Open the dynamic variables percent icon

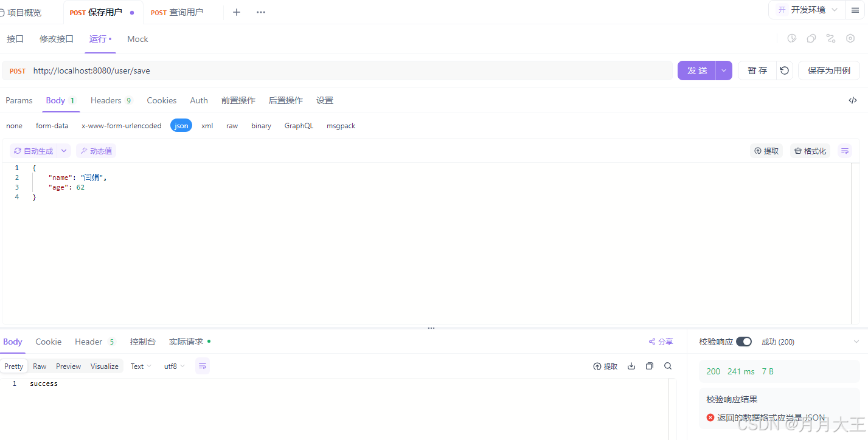point(831,38)
